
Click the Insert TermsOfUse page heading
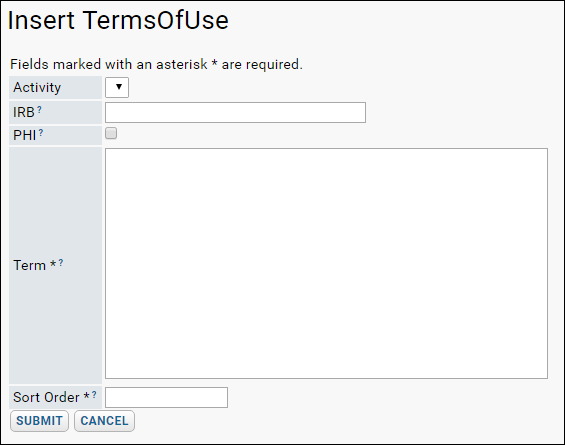[118, 20]
